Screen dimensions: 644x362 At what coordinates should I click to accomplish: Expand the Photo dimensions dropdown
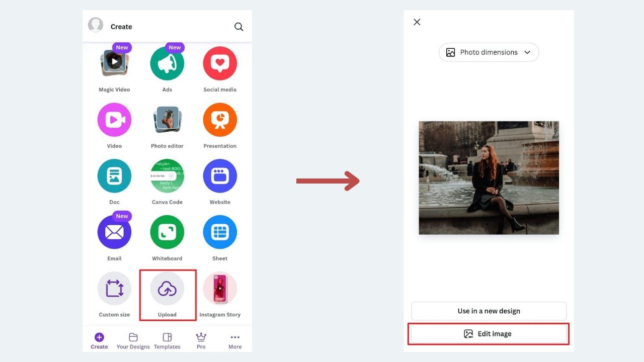point(489,52)
